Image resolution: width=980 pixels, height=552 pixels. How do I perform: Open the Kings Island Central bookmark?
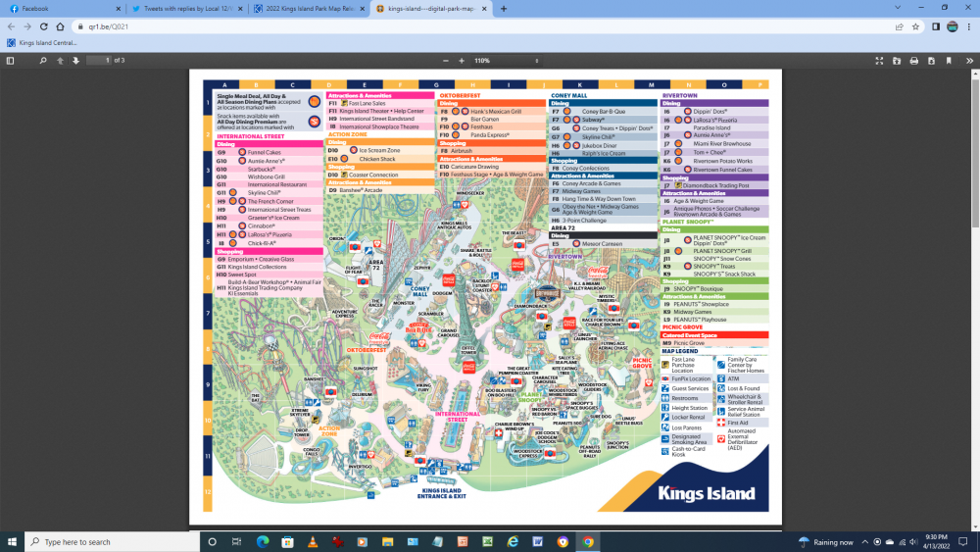coord(44,42)
